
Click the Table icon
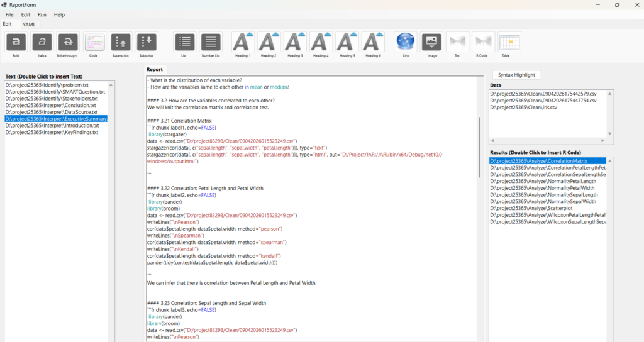click(509, 42)
